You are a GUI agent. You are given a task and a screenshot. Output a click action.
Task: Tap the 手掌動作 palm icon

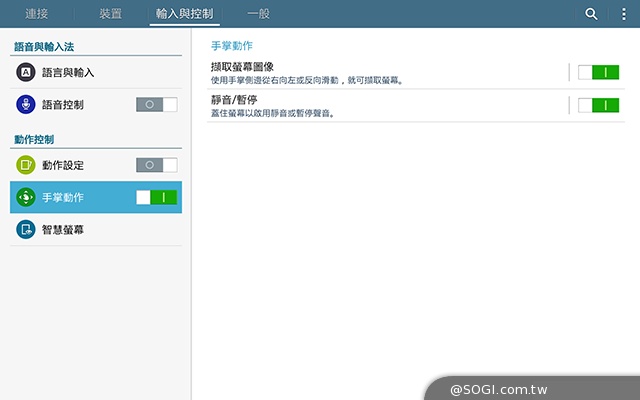click(26, 198)
